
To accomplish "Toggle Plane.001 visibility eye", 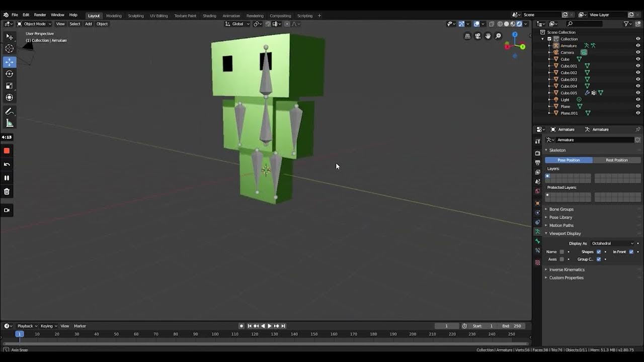I will point(638,113).
